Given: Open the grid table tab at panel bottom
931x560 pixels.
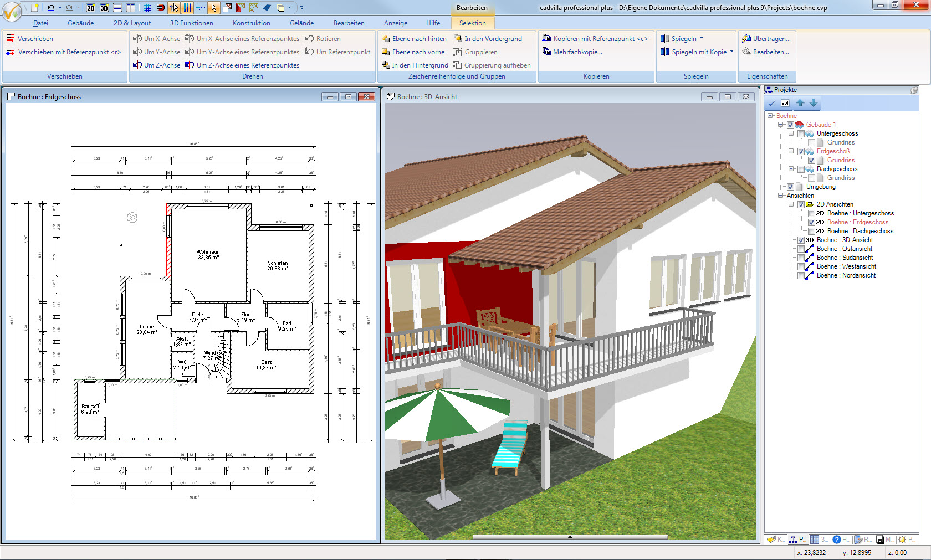Looking at the screenshot, I should (819, 539).
